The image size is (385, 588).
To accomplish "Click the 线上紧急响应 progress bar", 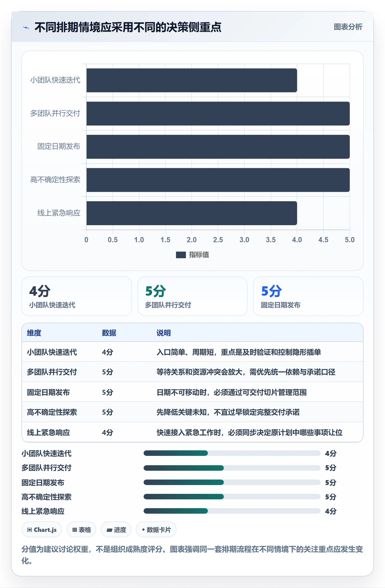I will tap(232, 511).
